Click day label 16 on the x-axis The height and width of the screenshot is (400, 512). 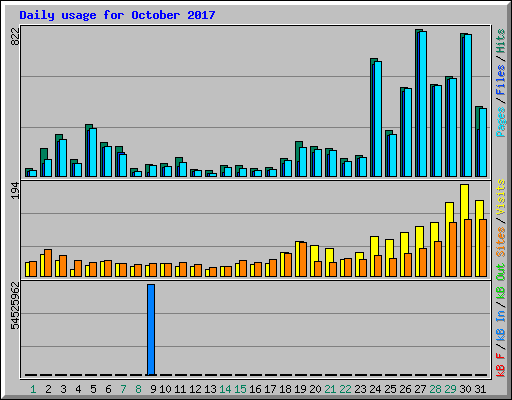[x=255, y=389]
